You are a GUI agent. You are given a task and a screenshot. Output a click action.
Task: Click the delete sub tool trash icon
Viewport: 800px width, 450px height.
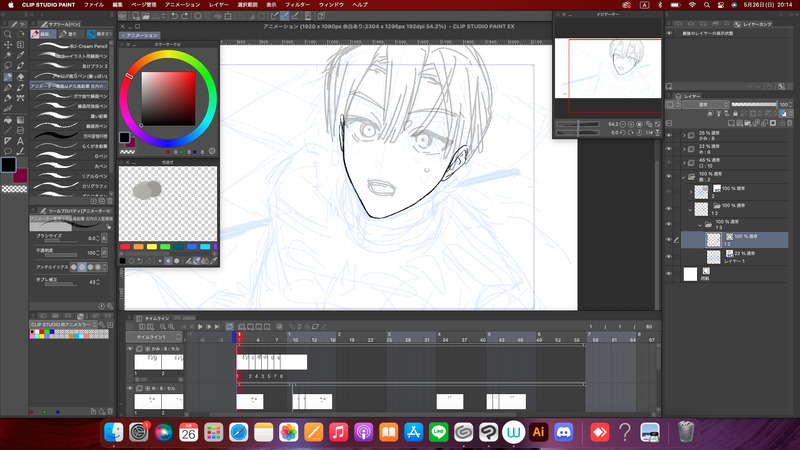(x=110, y=201)
